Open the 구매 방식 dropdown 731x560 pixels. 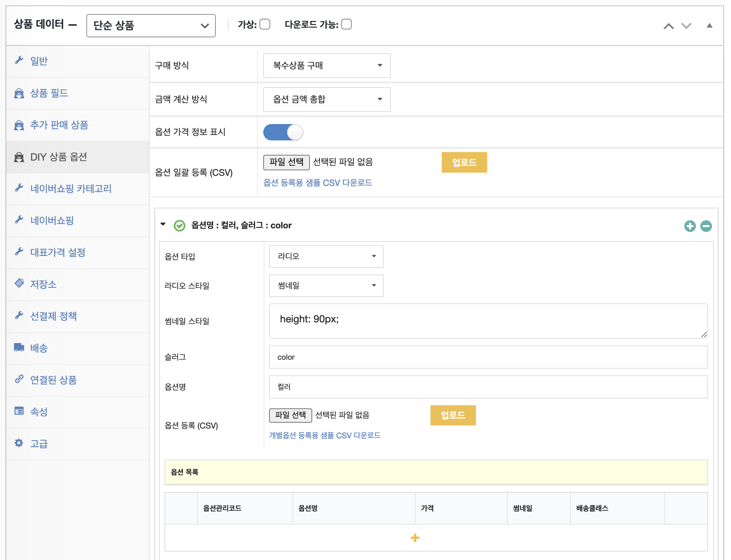327,66
